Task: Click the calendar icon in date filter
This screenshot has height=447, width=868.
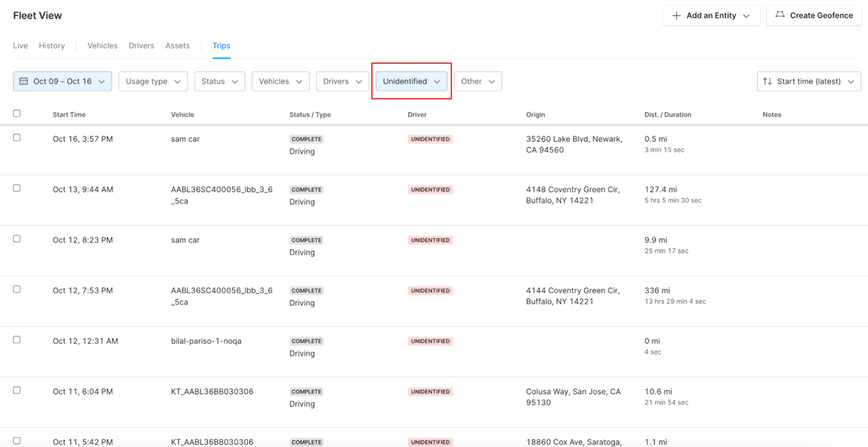Action: coord(24,81)
